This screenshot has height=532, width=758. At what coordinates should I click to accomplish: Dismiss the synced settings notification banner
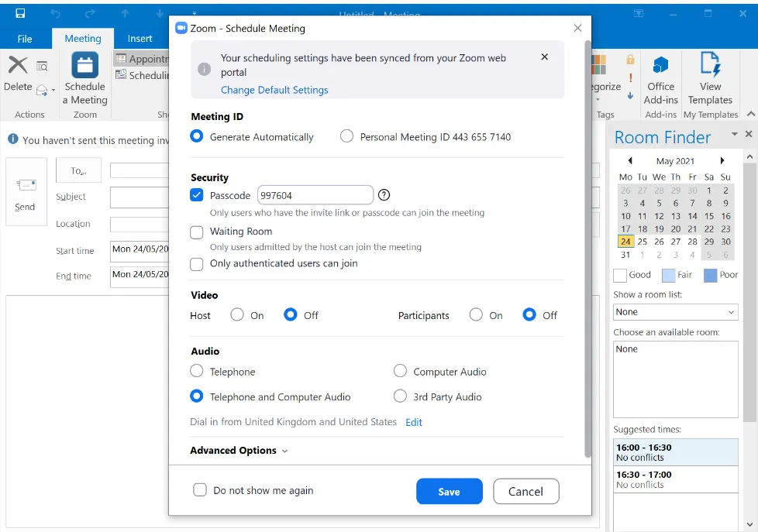[544, 57]
